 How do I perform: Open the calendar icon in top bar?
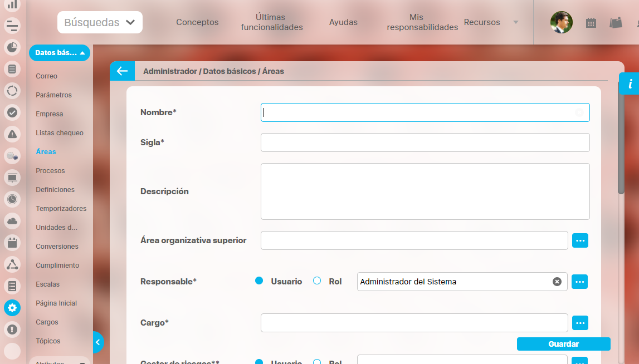click(591, 23)
